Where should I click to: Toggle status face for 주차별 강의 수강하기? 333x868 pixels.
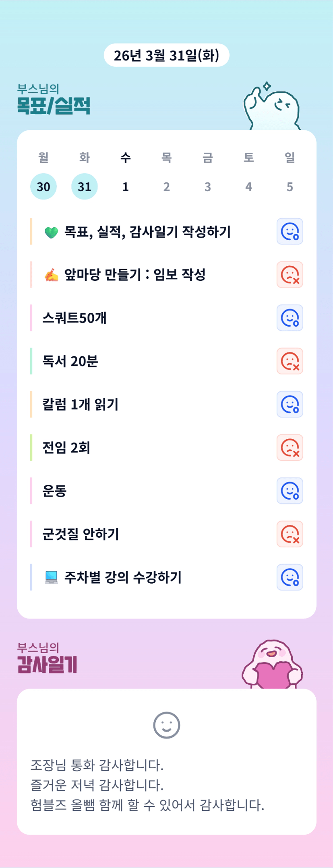tap(290, 577)
